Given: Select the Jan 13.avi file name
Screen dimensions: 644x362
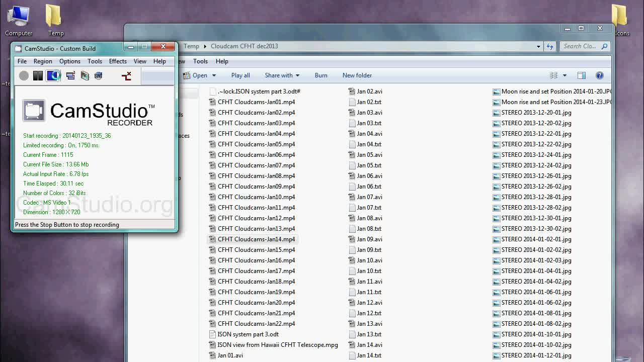Looking at the screenshot, I should [370, 324].
